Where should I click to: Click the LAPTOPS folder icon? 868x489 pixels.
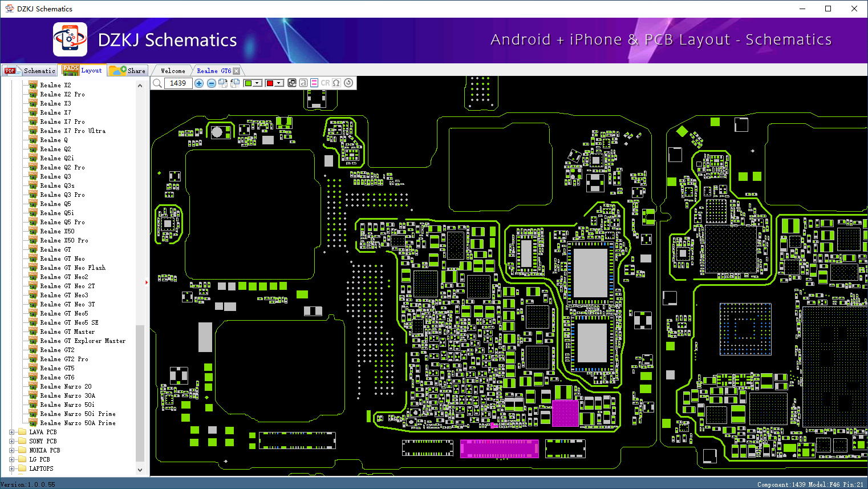(x=22, y=468)
